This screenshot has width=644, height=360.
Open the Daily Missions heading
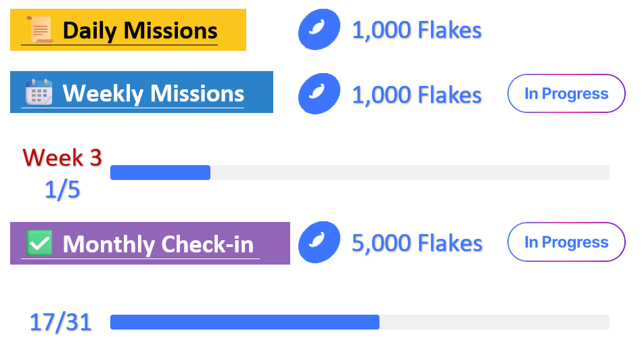[140, 30]
